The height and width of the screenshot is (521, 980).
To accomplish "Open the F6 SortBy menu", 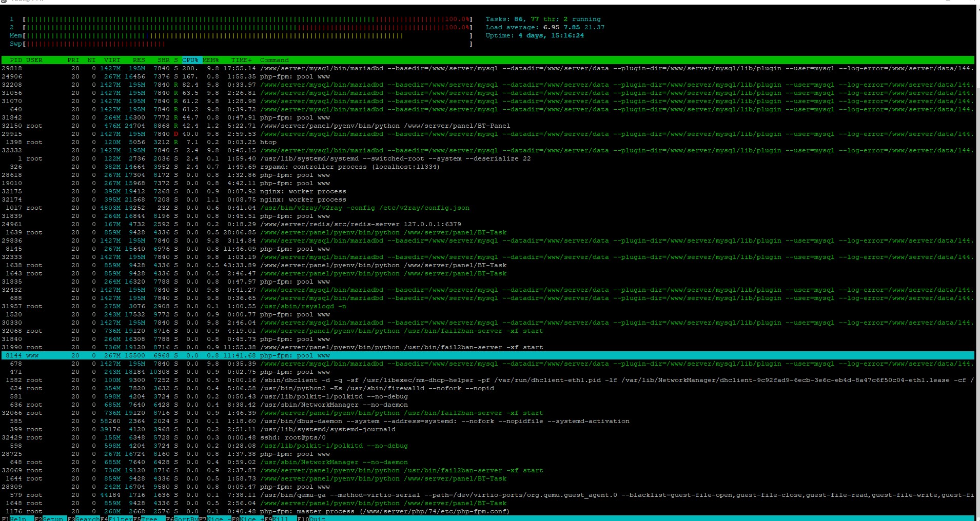I will [182, 519].
